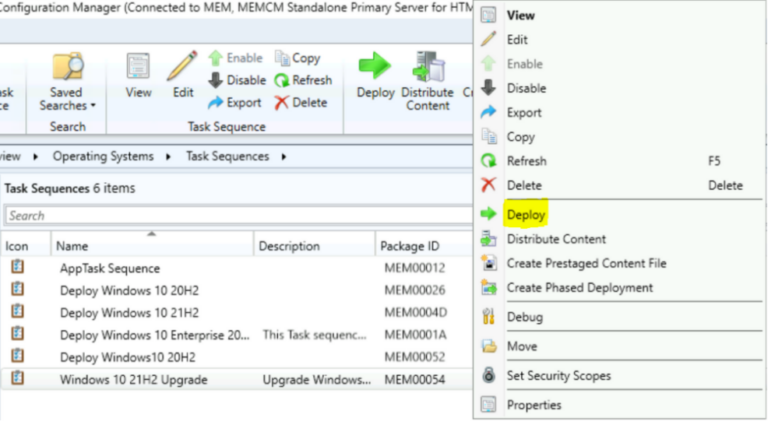This screenshot has width=768, height=425.
Task: Select Set Security Scopes menu item
Action: pos(558,376)
